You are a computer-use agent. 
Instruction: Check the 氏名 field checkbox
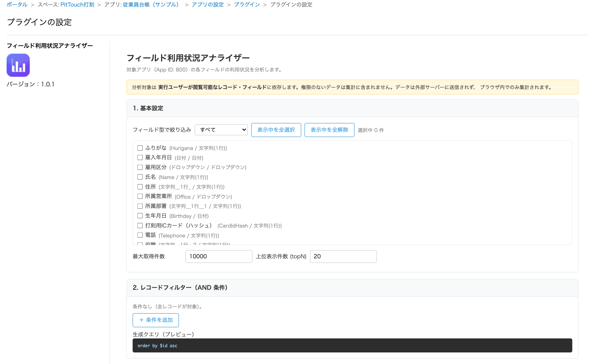tap(140, 177)
